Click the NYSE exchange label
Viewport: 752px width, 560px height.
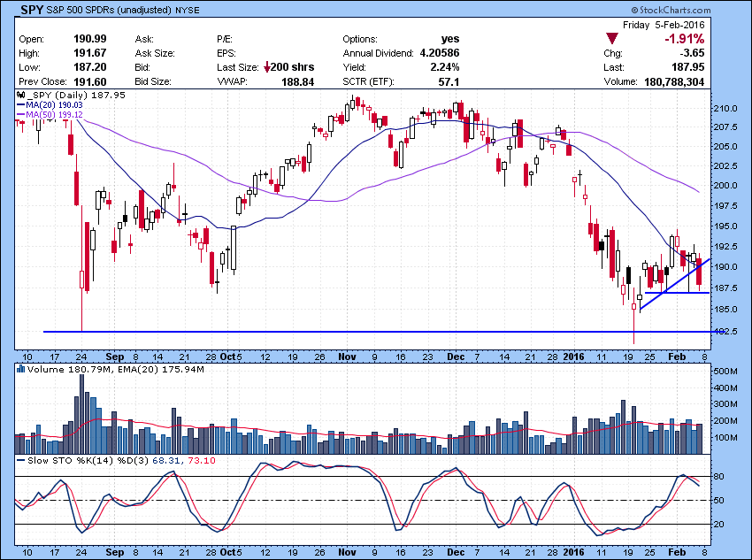click(187, 10)
